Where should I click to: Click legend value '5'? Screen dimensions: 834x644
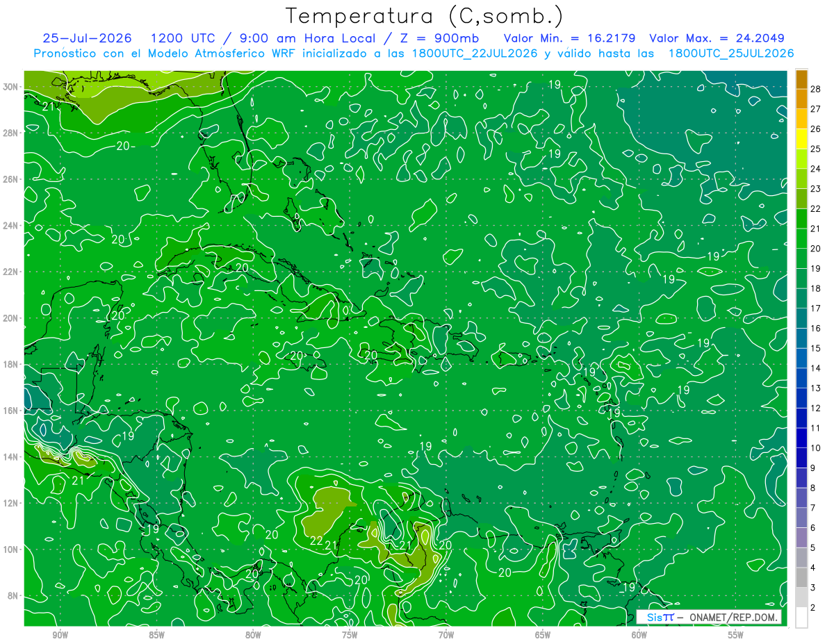click(813, 547)
